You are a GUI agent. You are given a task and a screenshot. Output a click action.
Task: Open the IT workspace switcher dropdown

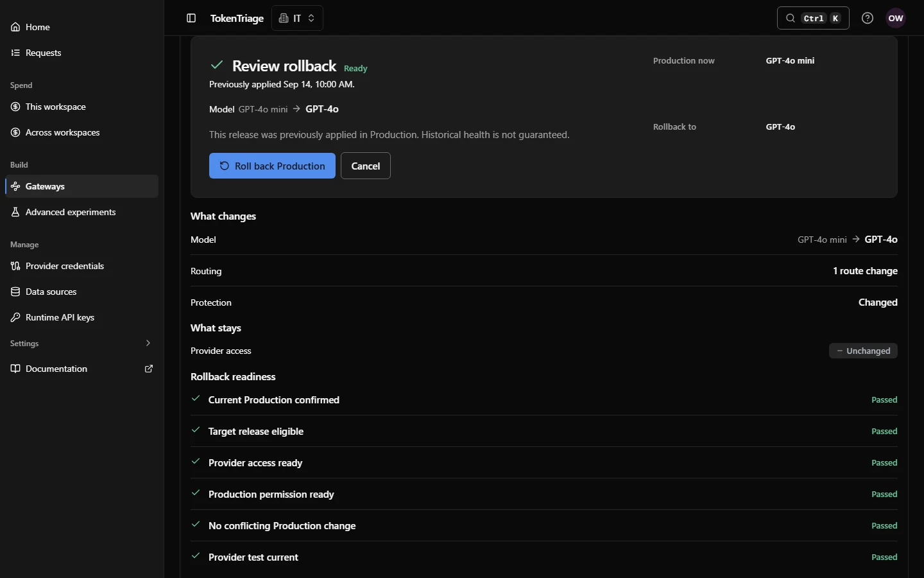click(x=297, y=18)
